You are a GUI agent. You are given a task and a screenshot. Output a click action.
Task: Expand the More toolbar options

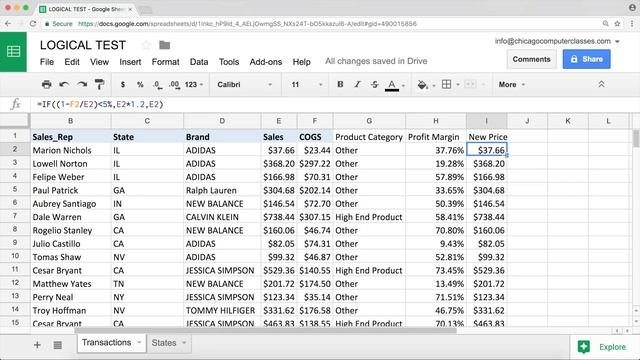tap(511, 84)
